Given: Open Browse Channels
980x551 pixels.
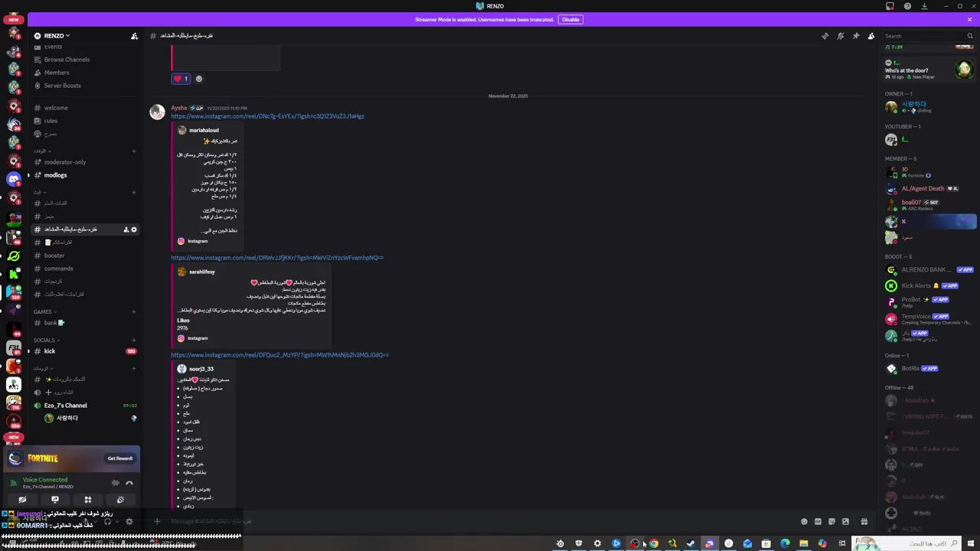Looking at the screenshot, I should pos(67,60).
